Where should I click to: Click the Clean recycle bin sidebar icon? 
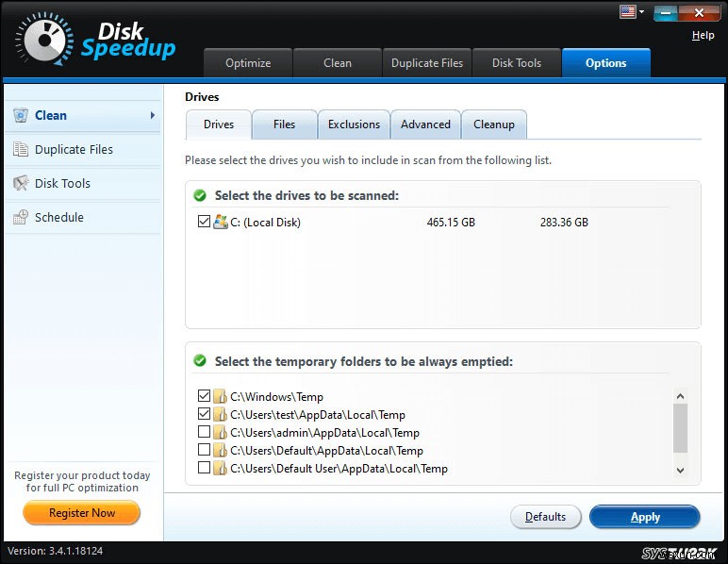pyautogui.click(x=21, y=115)
